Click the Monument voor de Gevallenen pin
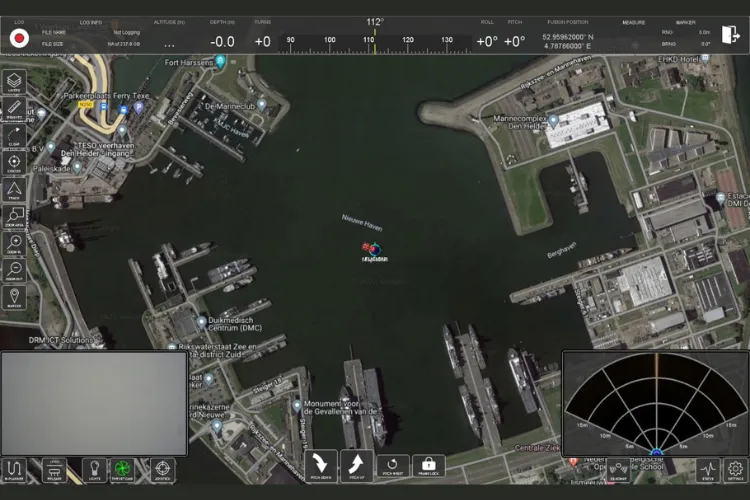 [x=297, y=406]
